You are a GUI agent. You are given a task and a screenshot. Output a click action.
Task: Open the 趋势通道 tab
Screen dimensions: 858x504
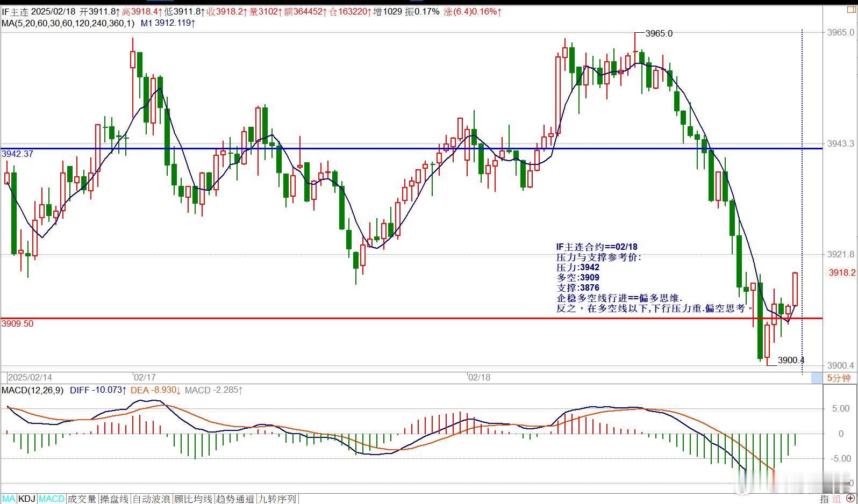tap(235, 499)
